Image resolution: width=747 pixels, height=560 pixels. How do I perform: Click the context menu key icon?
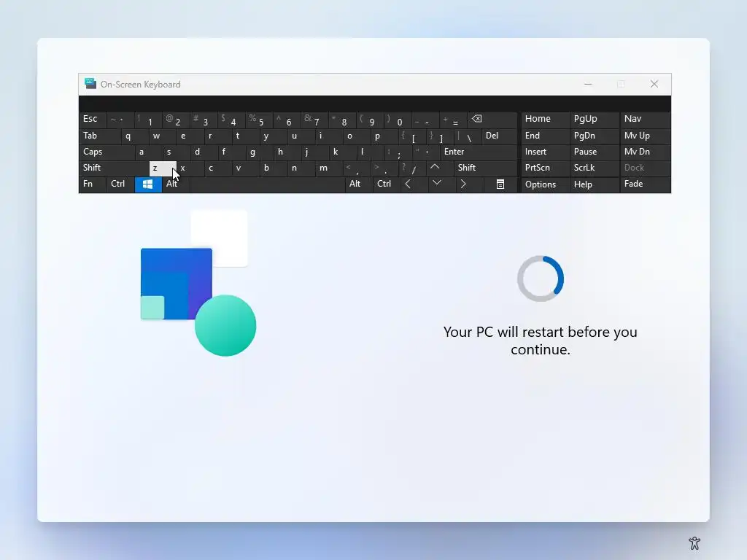500,184
